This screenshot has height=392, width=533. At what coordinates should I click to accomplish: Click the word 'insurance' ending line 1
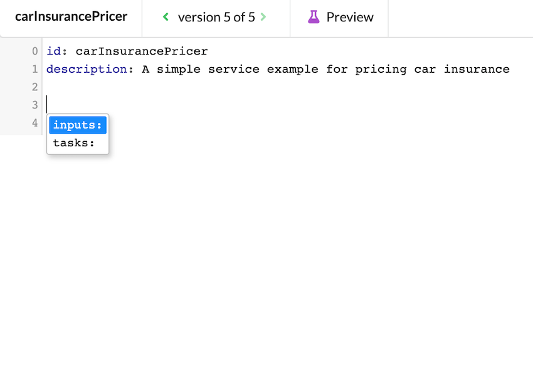point(477,69)
